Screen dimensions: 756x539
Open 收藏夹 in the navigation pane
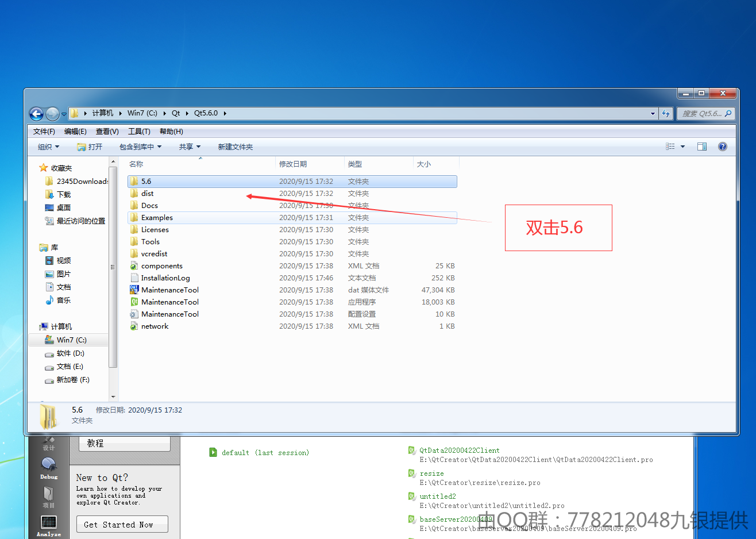coord(56,168)
